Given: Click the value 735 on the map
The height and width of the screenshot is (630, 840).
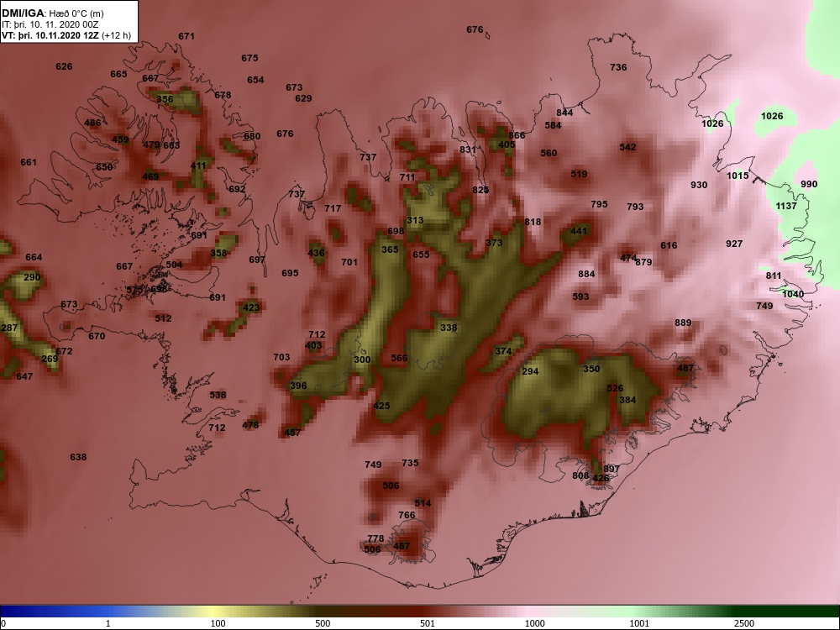Looking at the screenshot, I should tap(410, 464).
